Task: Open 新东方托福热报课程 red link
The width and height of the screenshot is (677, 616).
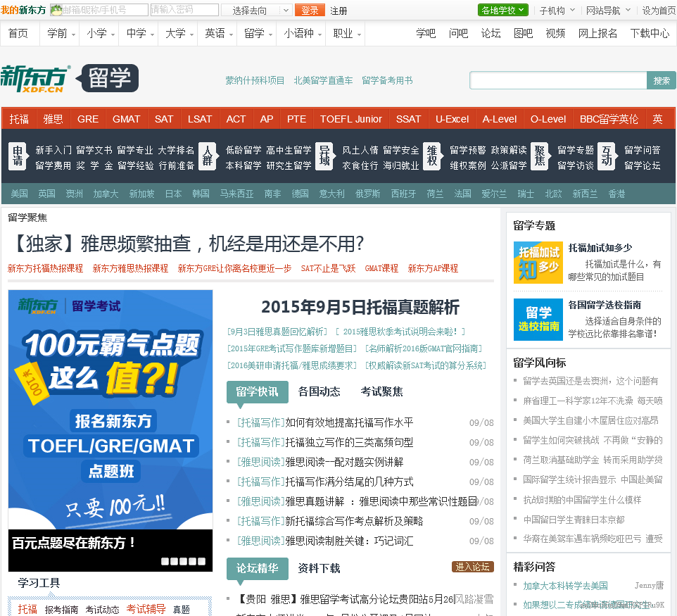Action: (45, 268)
